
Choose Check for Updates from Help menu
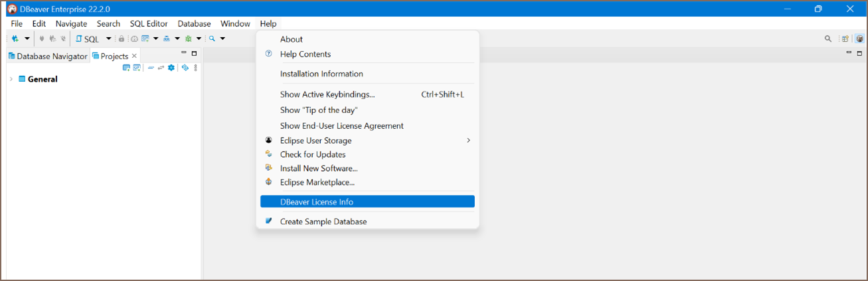click(367, 154)
